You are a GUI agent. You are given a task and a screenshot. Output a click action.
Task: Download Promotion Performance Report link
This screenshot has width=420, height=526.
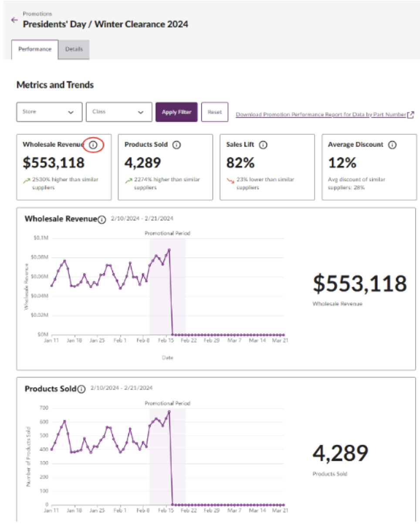click(321, 115)
